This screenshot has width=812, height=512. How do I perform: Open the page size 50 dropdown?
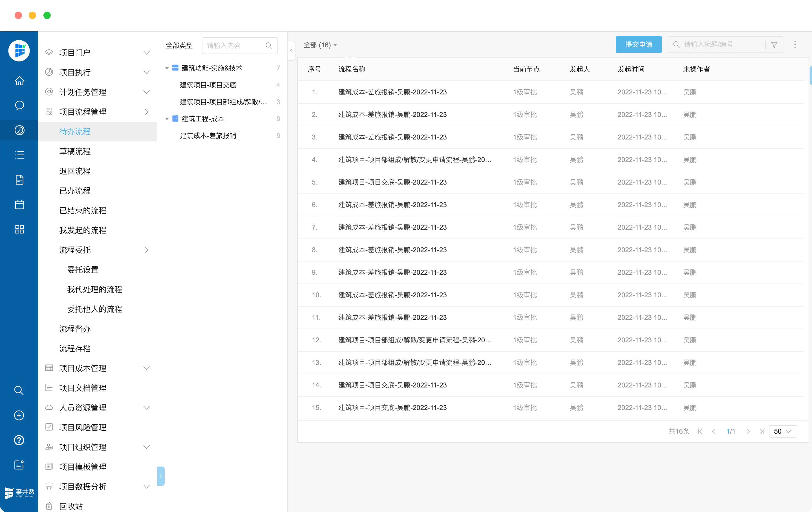coord(783,431)
